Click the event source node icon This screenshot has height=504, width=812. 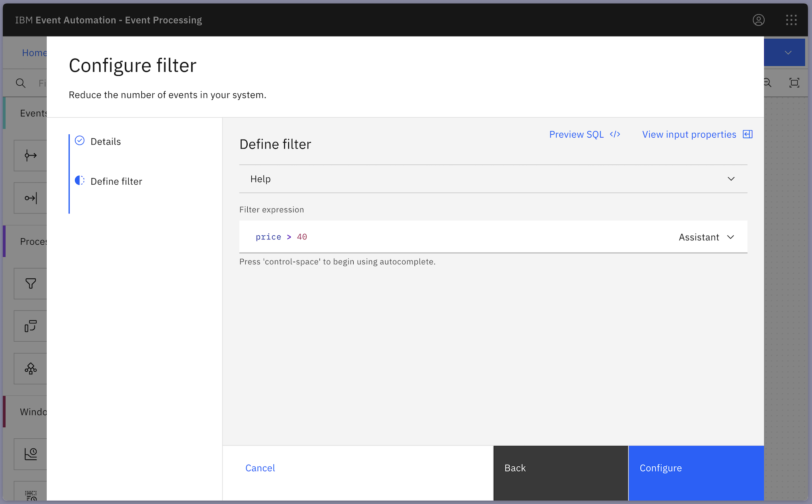[30, 155]
